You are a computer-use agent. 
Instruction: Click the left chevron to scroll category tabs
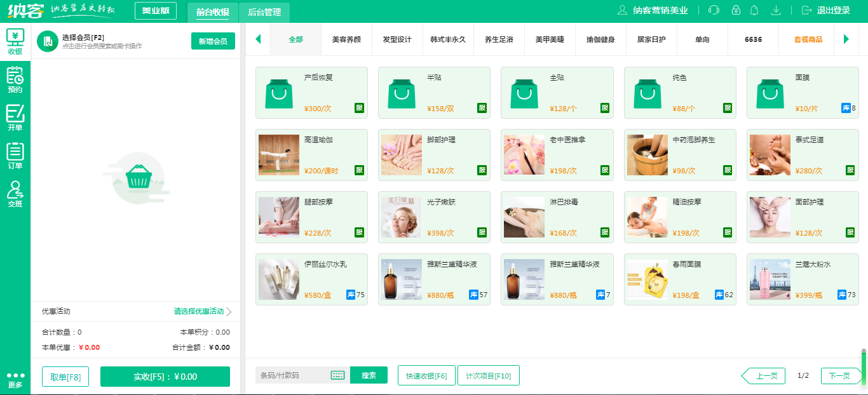(x=258, y=39)
